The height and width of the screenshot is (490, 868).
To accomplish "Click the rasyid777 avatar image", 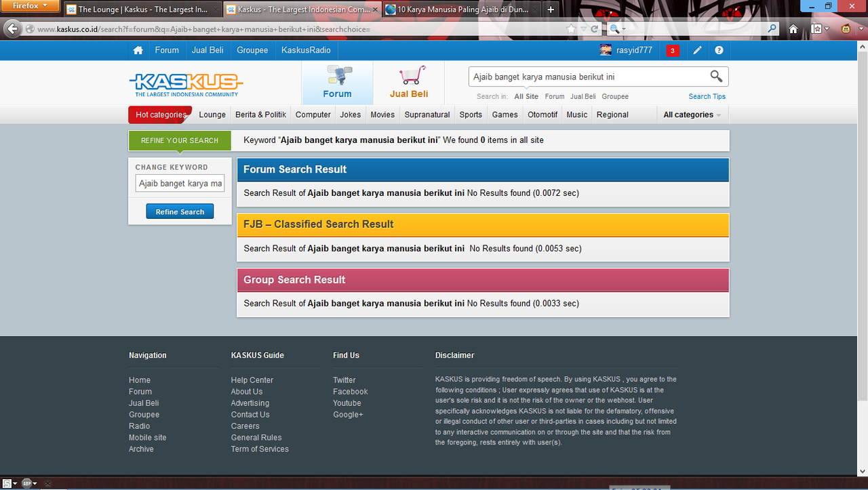I will 606,50.
